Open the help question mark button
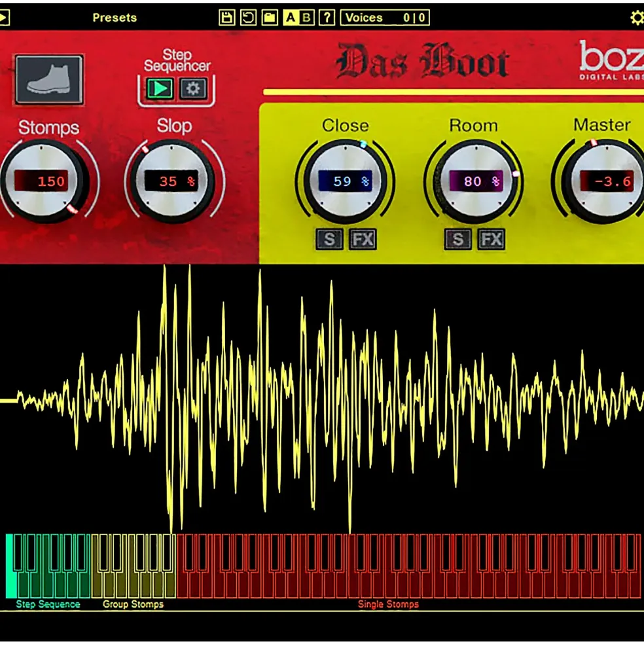 tap(327, 18)
